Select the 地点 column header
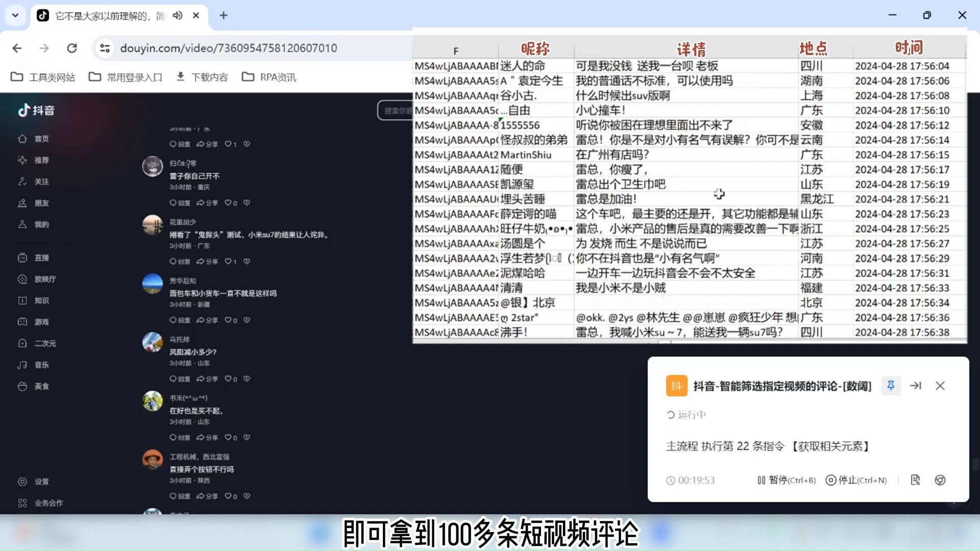Screen dimensions: 980x551 [x=813, y=48]
